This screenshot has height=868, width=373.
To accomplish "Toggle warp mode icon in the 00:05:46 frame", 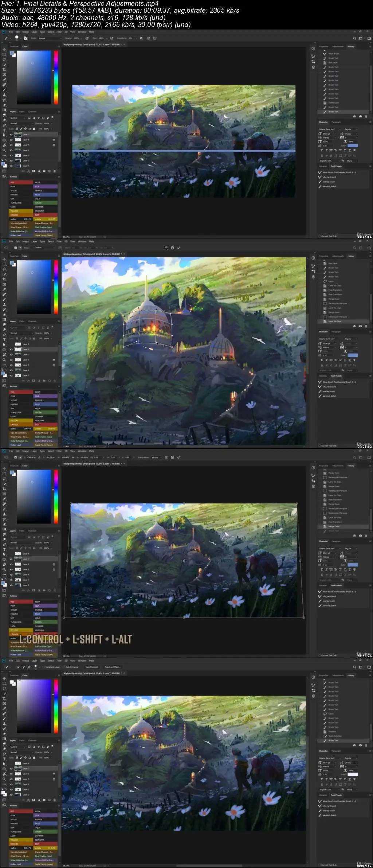I will 166,457.
